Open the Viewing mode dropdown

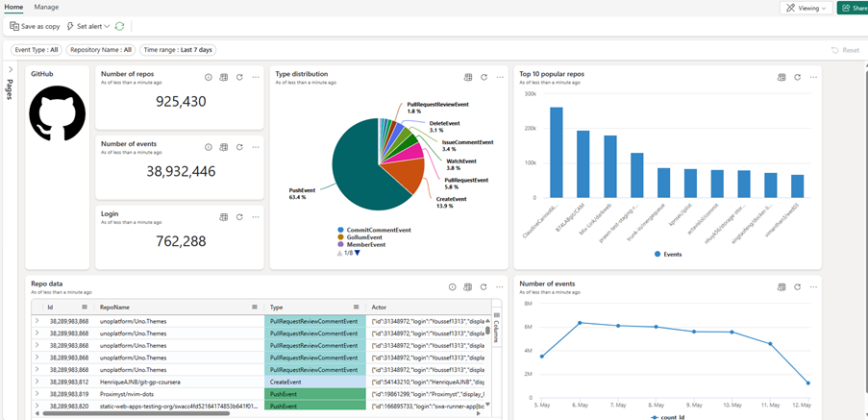tap(806, 8)
